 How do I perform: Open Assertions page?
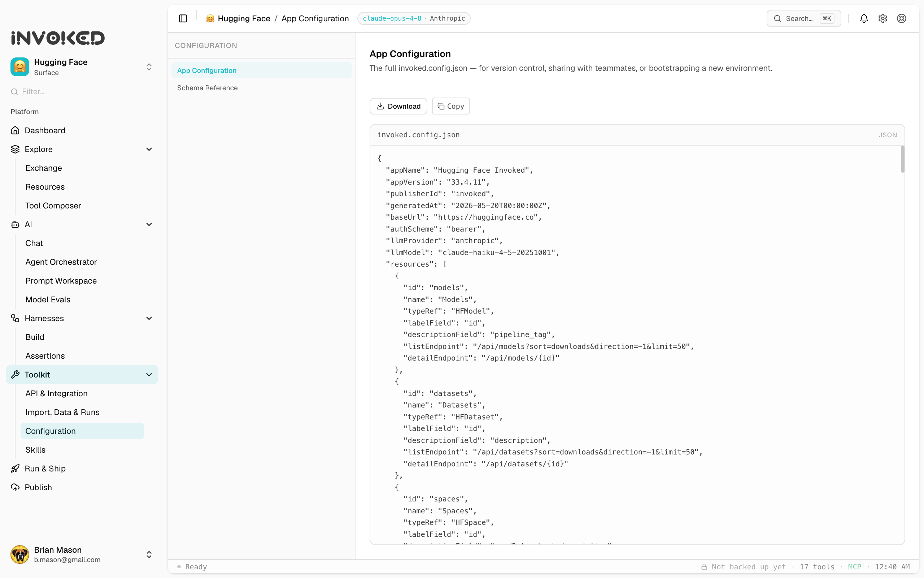45,355
